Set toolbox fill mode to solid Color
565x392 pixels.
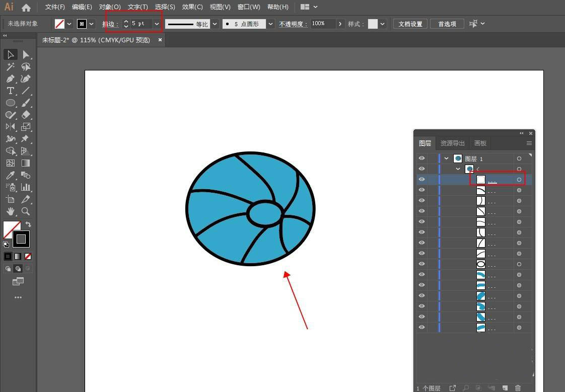click(8, 256)
